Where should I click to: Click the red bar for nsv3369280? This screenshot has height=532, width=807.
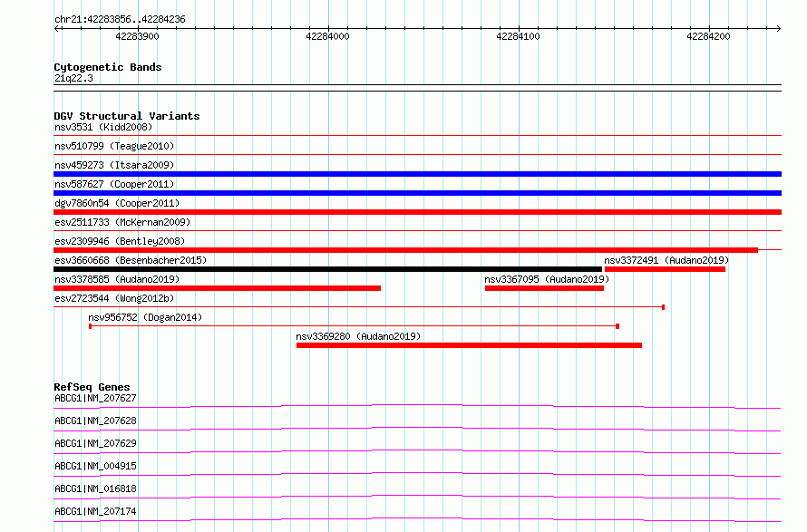click(469, 345)
